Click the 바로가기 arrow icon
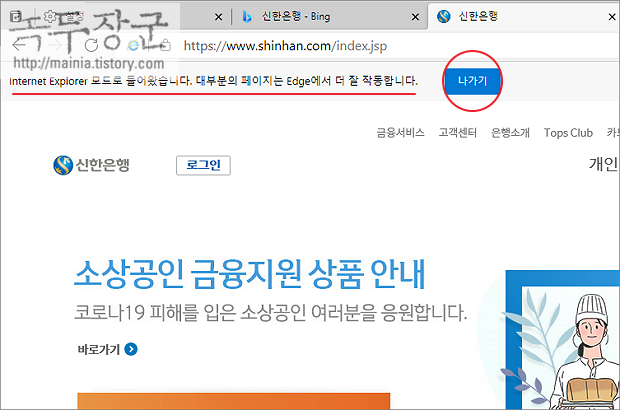The height and width of the screenshot is (410, 620). (x=131, y=349)
